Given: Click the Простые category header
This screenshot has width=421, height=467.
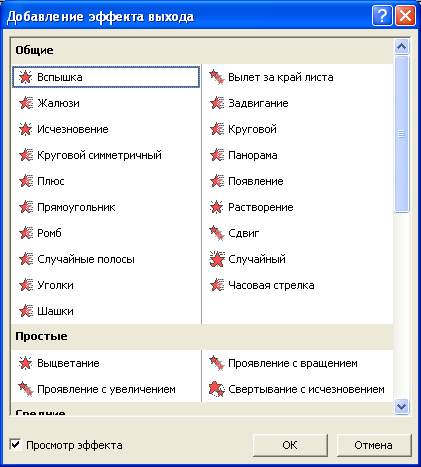Looking at the screenshot, I should coord(41,336).
